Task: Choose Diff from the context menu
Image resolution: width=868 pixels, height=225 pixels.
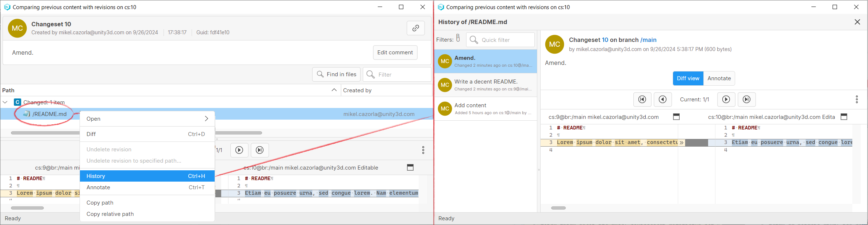Action: point(147,134)
